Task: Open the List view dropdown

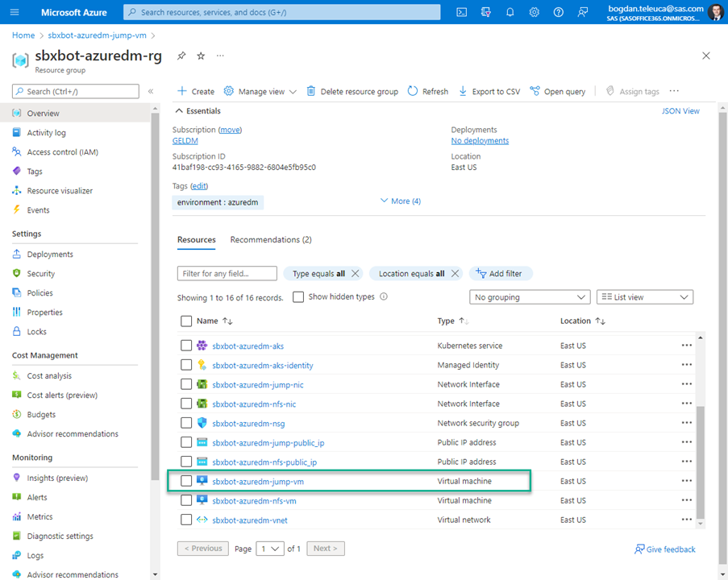Action: (644, 296)
